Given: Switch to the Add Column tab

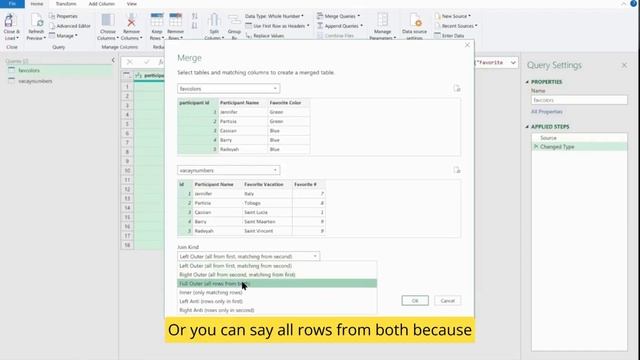Looking at the screenshot, I should point(102,4).
